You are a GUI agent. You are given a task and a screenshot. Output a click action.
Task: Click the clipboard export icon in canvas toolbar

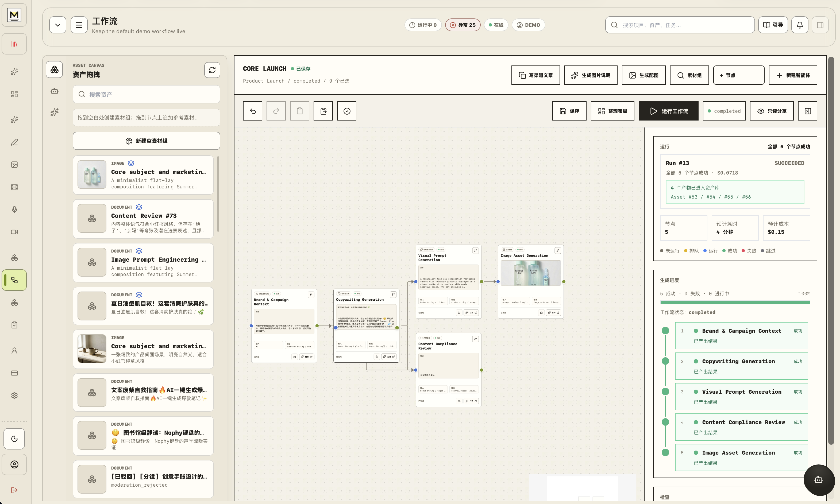tap(323, 111)
